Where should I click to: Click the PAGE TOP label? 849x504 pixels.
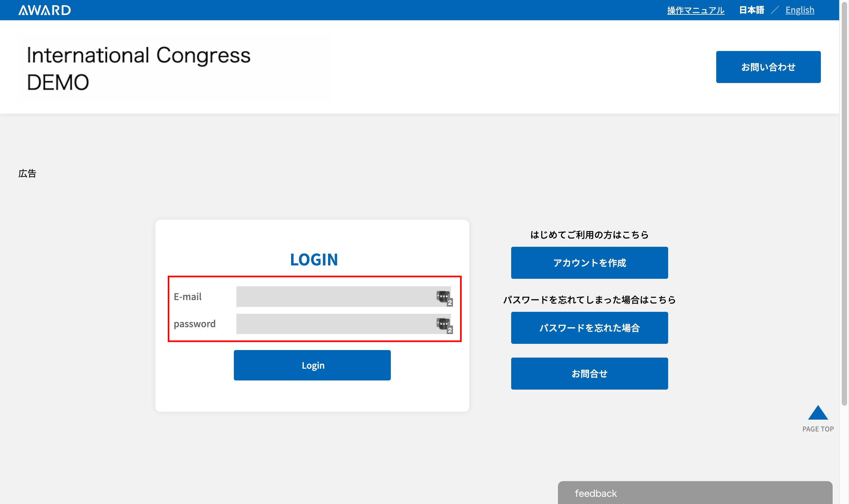pos(818,429)
